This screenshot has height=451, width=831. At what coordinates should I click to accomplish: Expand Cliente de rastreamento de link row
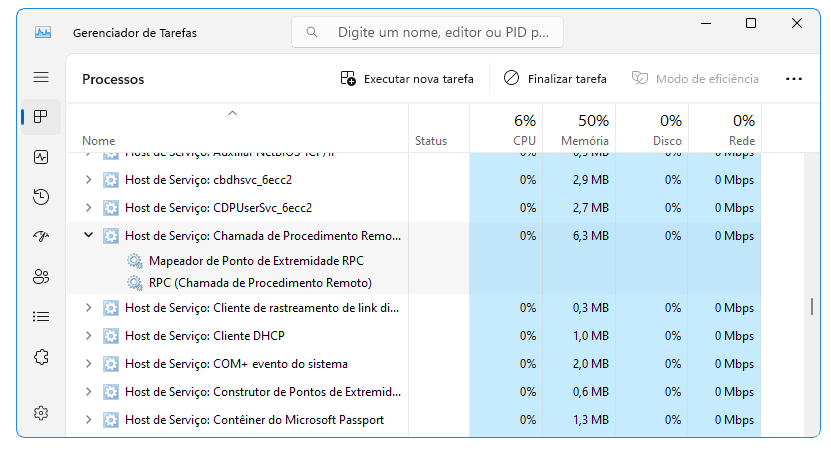(x=89, y=307)
